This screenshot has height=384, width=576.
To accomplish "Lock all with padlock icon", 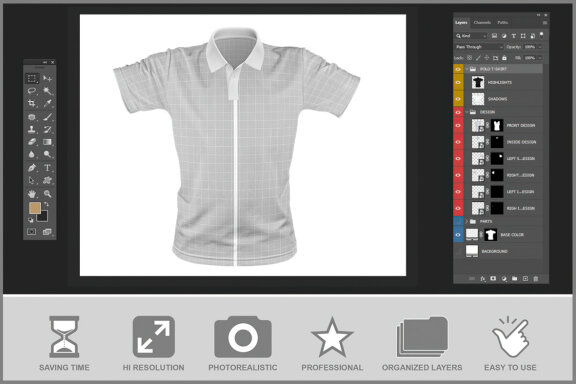I will (504, 58).
